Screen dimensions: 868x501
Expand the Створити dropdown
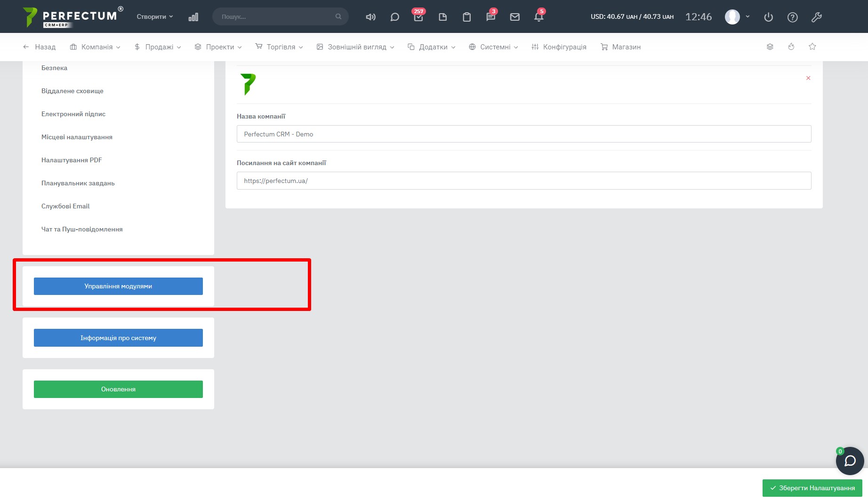[x=155, y=16]
